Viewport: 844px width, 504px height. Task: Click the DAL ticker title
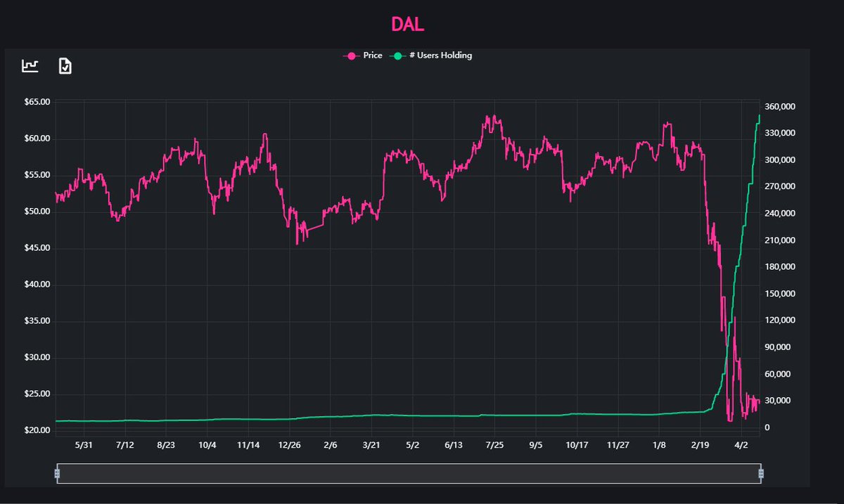(x=408, y=25)
